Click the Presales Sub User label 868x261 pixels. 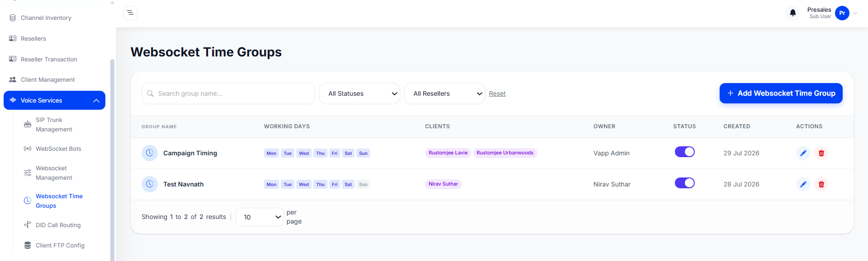click(819, 13)
